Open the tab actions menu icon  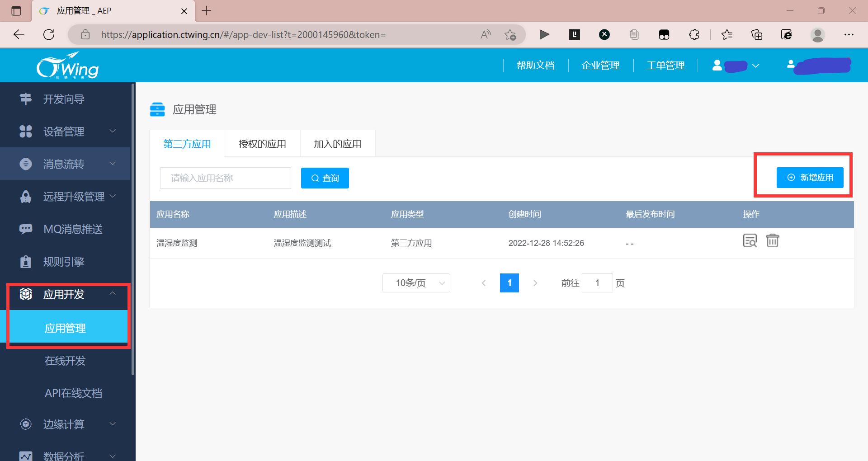point(16,11)
